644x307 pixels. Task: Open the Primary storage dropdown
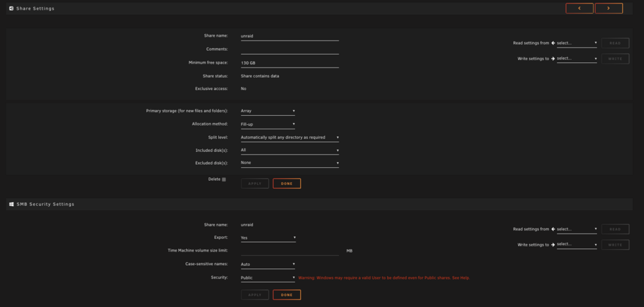[x=268, y=111]
